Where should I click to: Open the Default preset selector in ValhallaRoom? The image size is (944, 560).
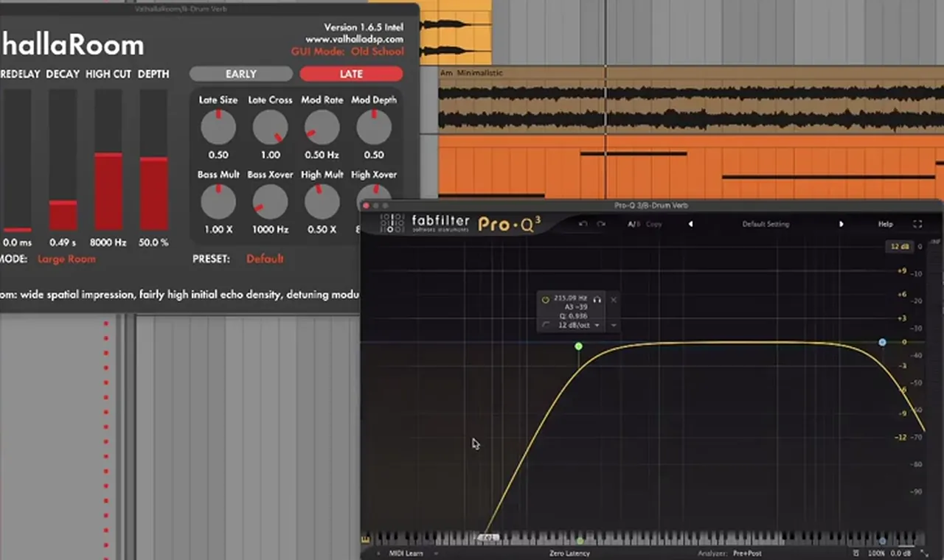click(265, 259)
